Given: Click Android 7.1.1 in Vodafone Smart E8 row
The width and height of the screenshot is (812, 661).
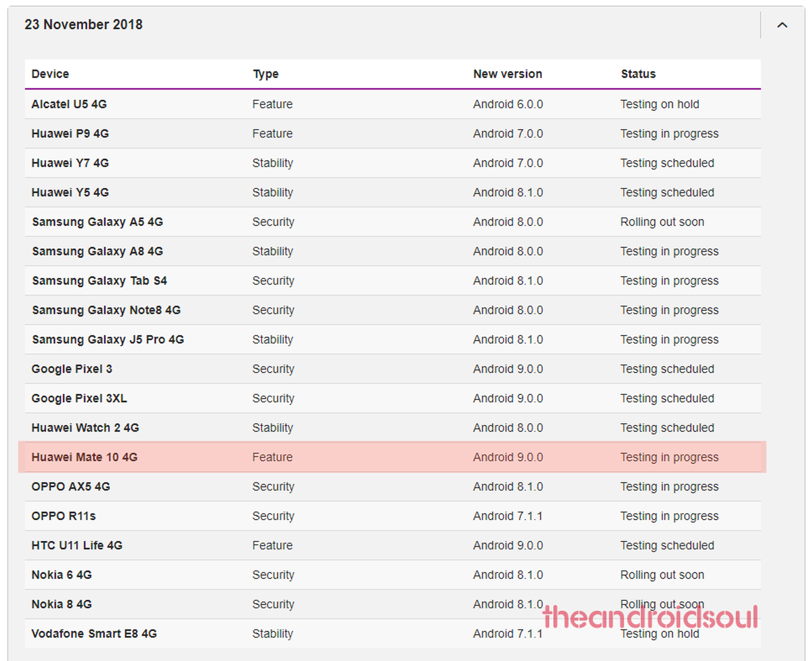Looking at the screenshot, I should click(508, 634).
